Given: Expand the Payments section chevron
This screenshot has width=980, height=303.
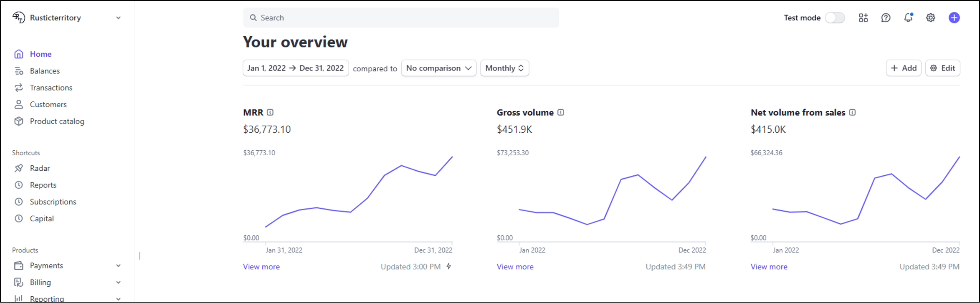Looking at the screenshot, I should pyautogui.click(x=118, y=266).
